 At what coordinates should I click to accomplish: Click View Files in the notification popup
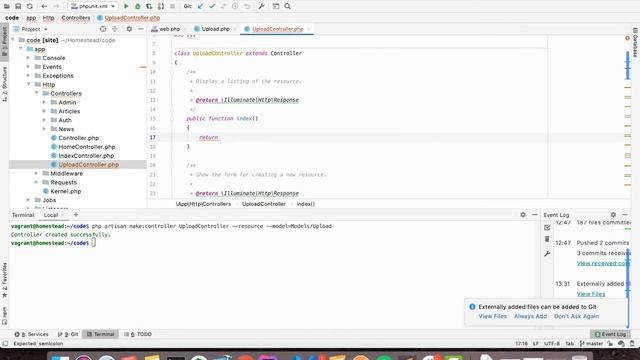click(x=492, y=316)
